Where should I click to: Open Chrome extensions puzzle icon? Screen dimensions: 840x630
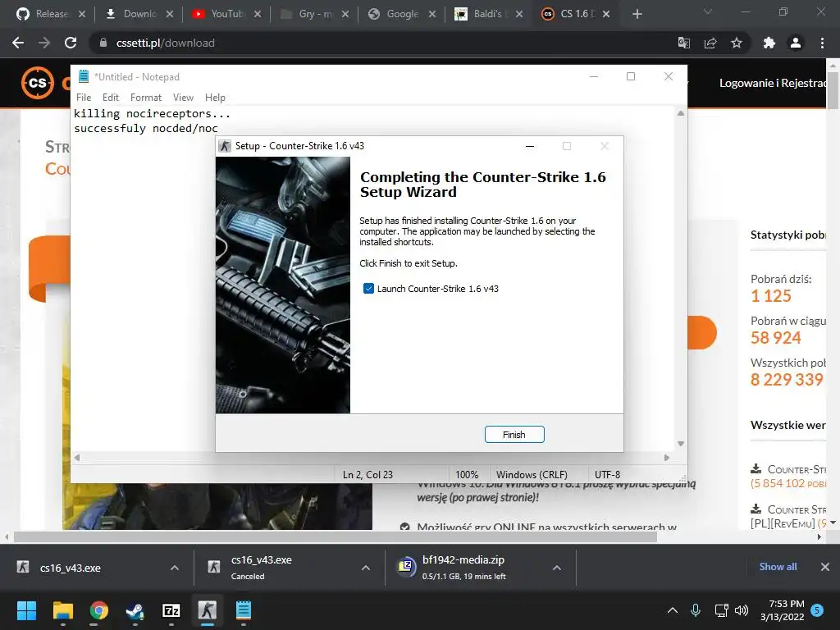769,43
